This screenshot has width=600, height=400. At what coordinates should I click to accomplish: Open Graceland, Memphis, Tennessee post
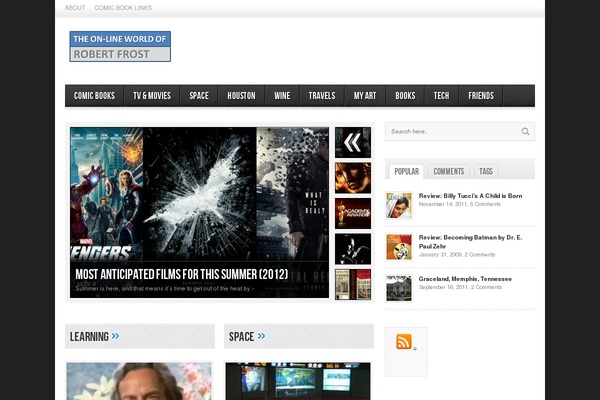465,279
